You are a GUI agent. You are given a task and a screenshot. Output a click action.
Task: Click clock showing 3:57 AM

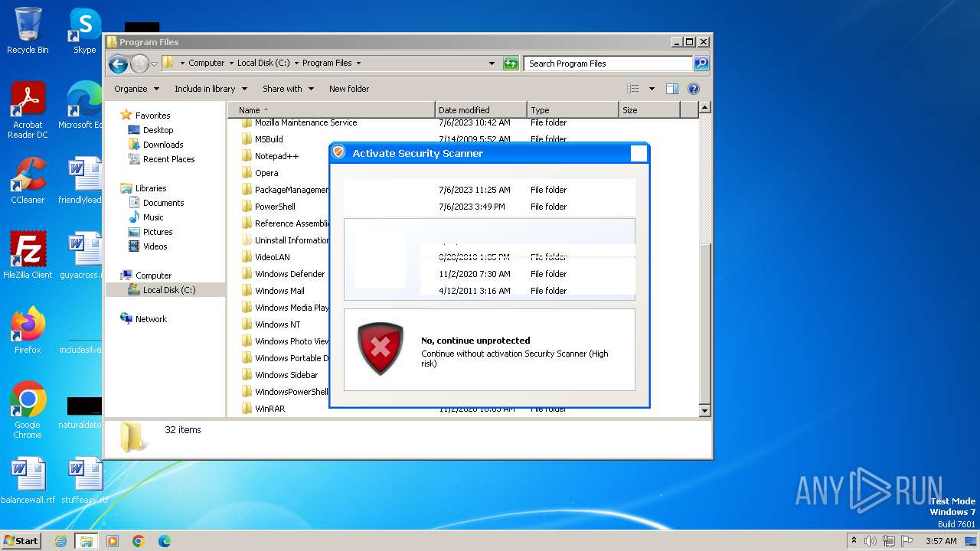click(941, 541)
